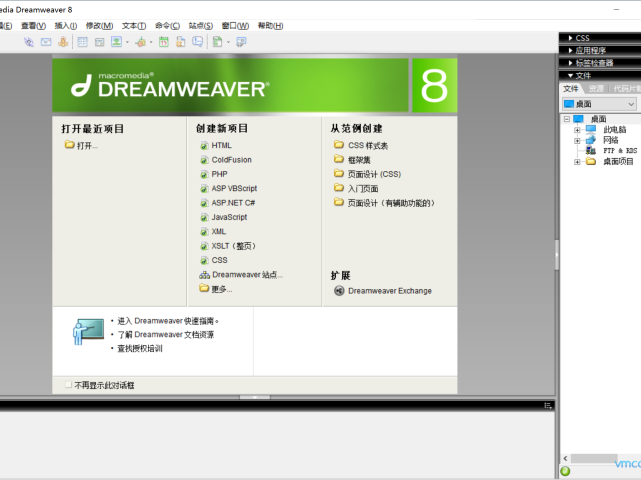Click the Table insert icon
This screenshot has width=641, height=480.
point(83,42)
